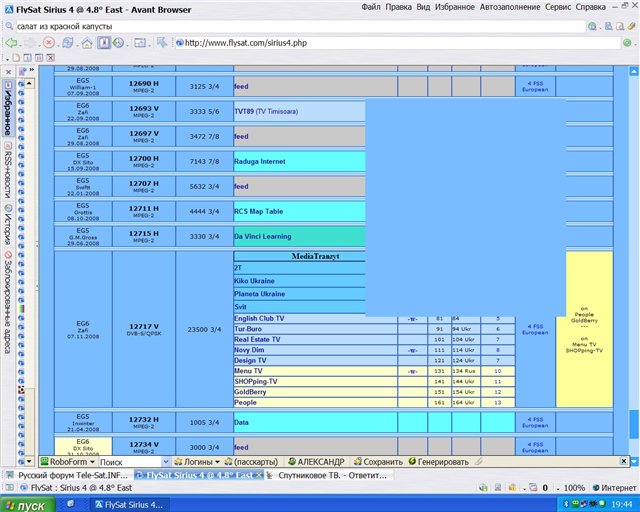Open the Сервис menu
This screenshot has width=640, height=512.
[558, 7]
